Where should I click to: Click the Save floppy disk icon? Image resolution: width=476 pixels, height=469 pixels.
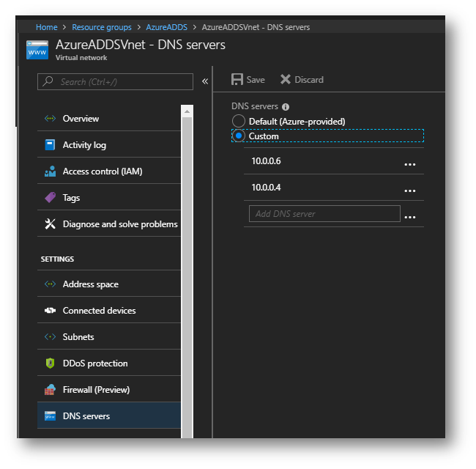pos(237,80)
